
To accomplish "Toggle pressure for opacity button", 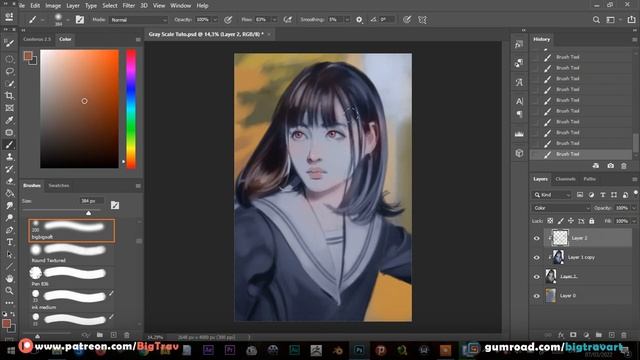I will coord(228,20).
